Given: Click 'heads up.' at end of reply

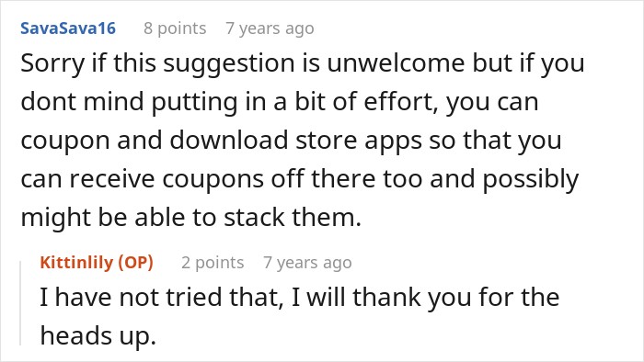Looking at the screenshot, I should pyautogui.click(x=98, y=335).
